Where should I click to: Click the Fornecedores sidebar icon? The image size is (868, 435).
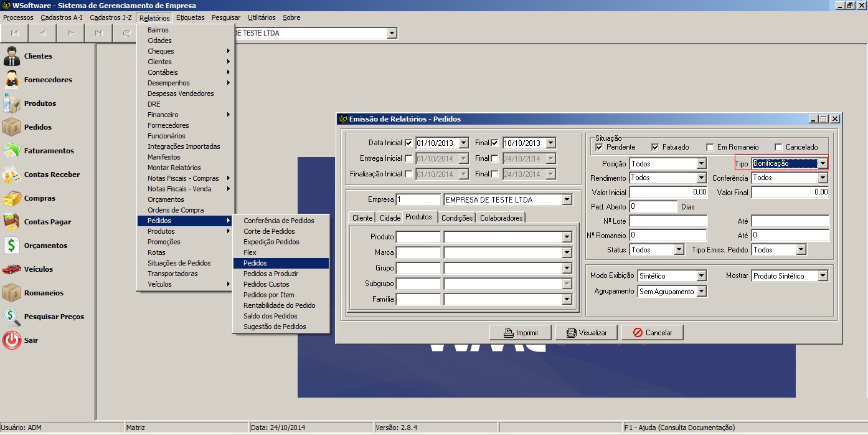click(12, 80)
